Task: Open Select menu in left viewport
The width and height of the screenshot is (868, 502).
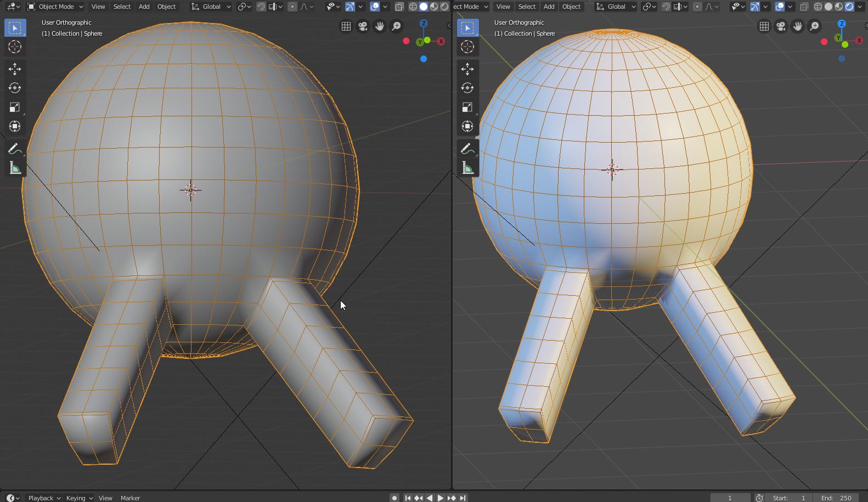Action: [122, 7]
